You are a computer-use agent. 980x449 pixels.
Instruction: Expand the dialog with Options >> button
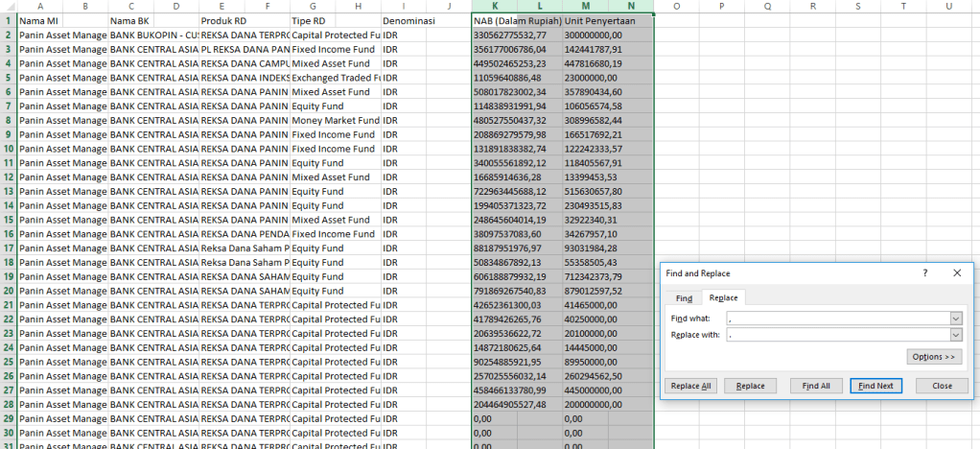934,357
